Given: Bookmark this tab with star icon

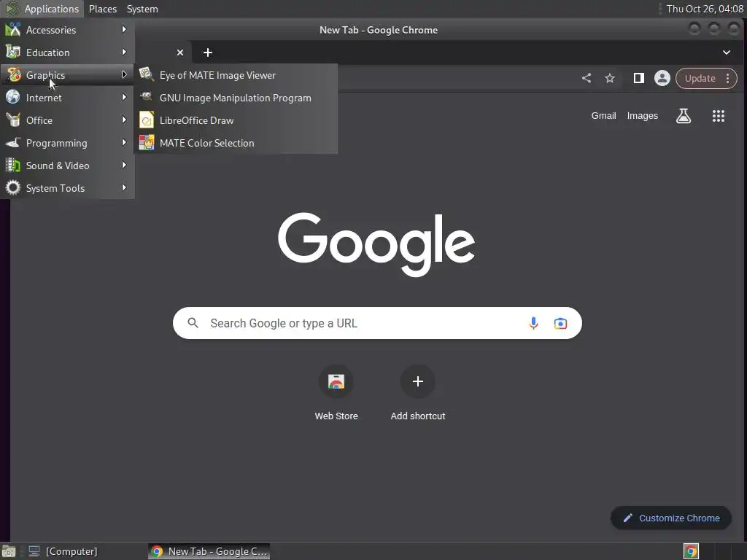Looking at the screenshot, I should point(610,78).
